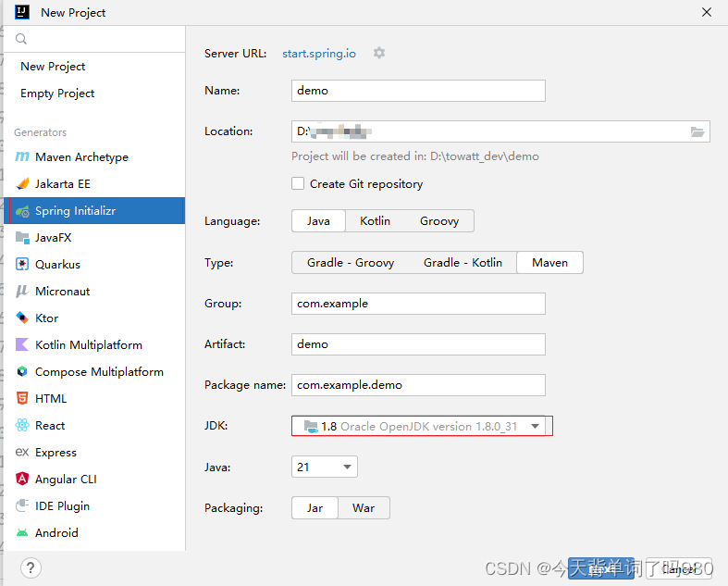Screen dimensions: 728x586
Task: Click the Maven Archetype generator icon
Action: [x=22, y=156]
